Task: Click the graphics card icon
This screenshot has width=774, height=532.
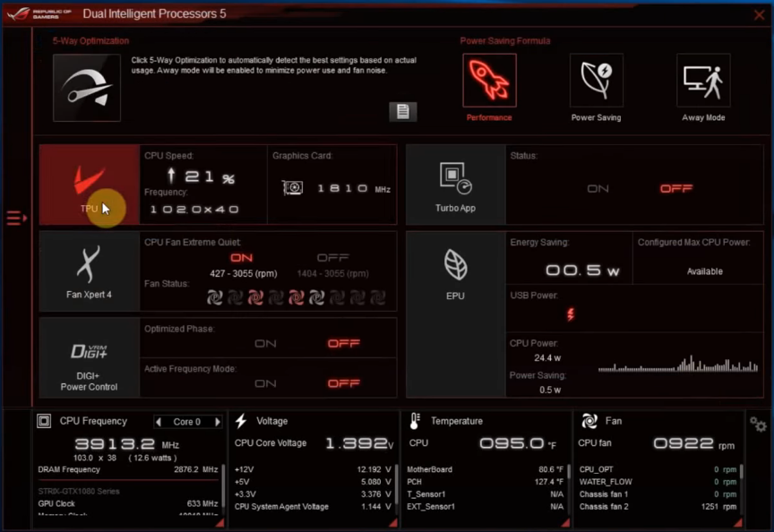Action: click(293, 188)
